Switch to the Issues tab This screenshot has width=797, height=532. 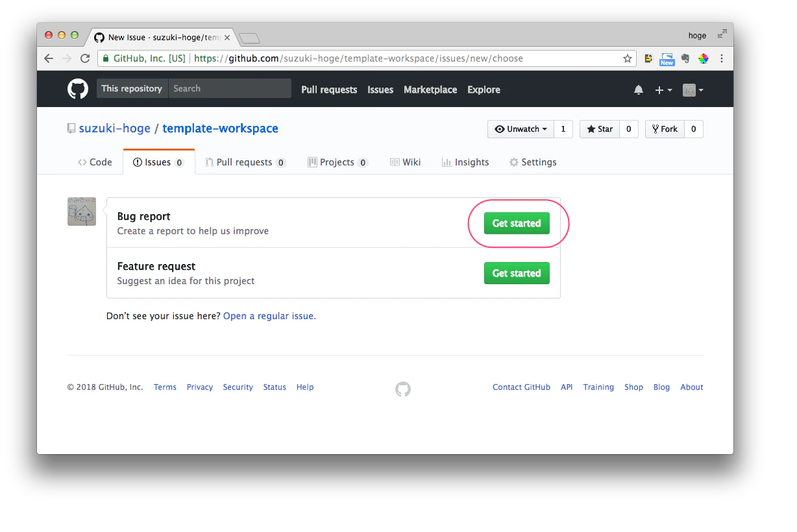click(158, 162)
